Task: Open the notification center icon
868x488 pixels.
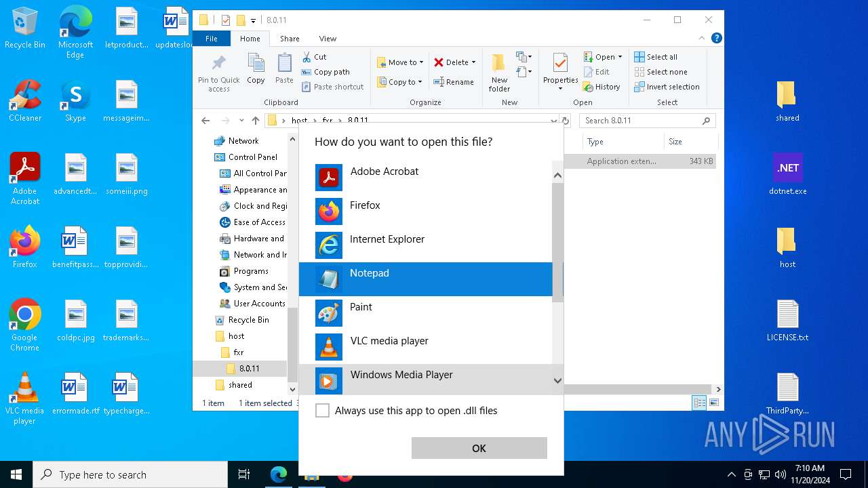Action: [x=846, y=474]
